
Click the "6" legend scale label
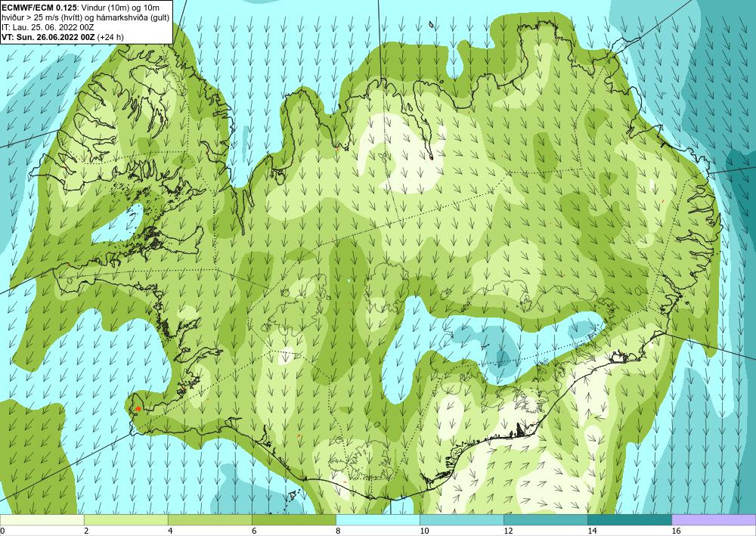pyautogui.click(x=254, y=531)
